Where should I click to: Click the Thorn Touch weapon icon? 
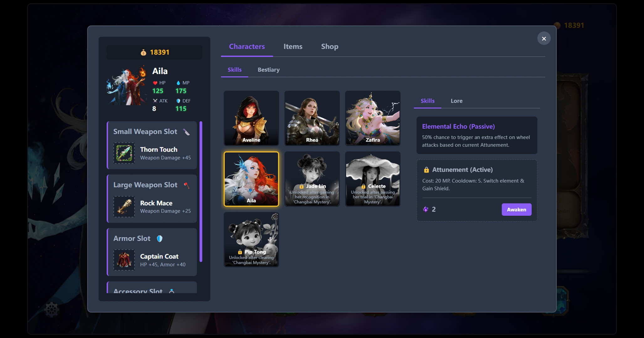[x=124, y=153]
